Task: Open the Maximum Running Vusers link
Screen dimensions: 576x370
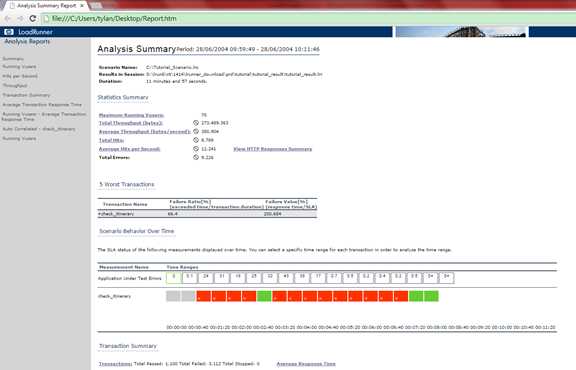Action: pyautogui.click(x=131, y=115)
